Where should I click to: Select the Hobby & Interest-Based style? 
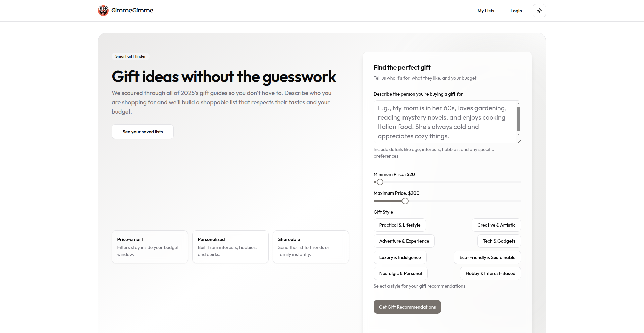(490, 273)
